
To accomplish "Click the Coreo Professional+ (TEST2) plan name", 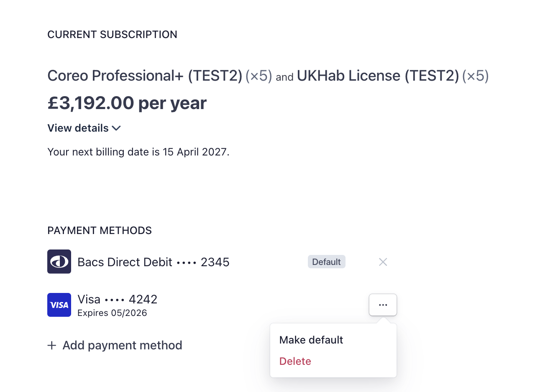I will pyautogui.click(x=145, y=76).
